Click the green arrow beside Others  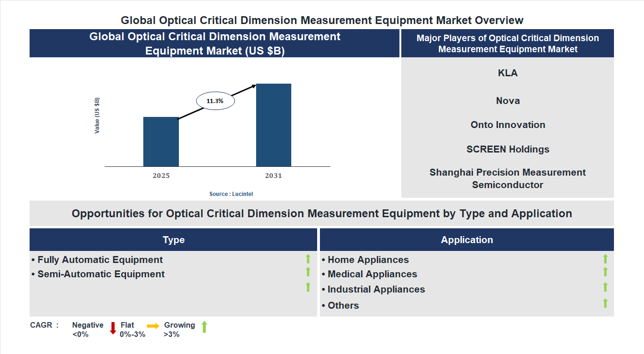coord(606,304)
